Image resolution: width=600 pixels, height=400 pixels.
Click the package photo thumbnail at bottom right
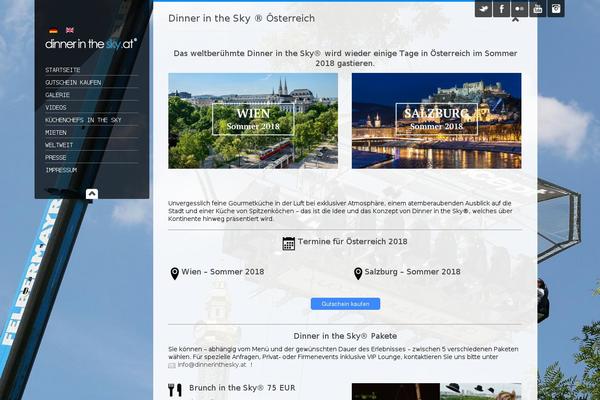pyautogui.click(x=436, y=392)
